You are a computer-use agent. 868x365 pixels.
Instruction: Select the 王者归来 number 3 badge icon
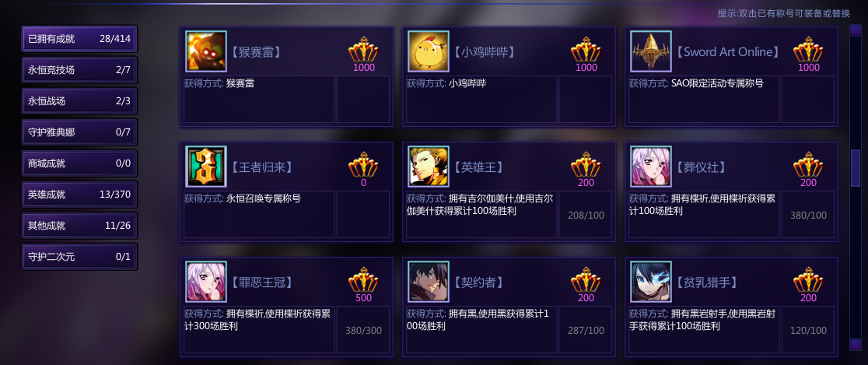tap(206, 167)
